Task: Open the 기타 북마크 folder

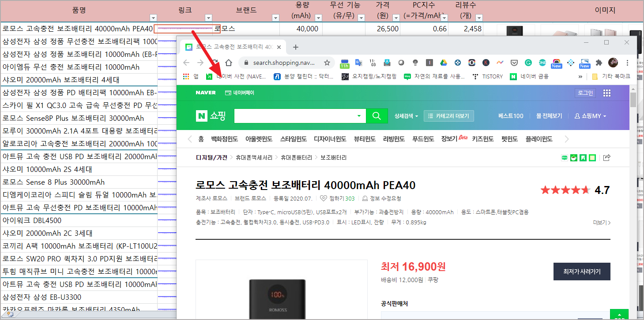Action: (611, 76)
